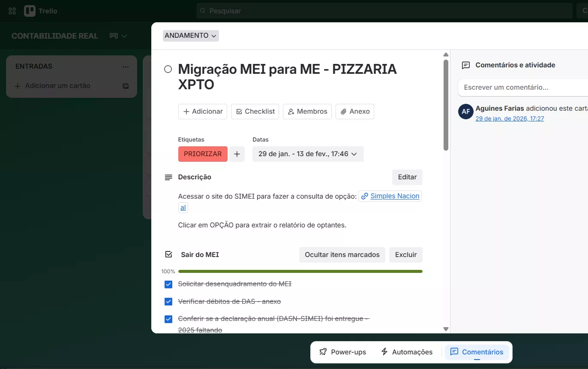The image size is (588, 369).
Task: Open the Trello app switcher grid icon
Action: coord(12,11)
